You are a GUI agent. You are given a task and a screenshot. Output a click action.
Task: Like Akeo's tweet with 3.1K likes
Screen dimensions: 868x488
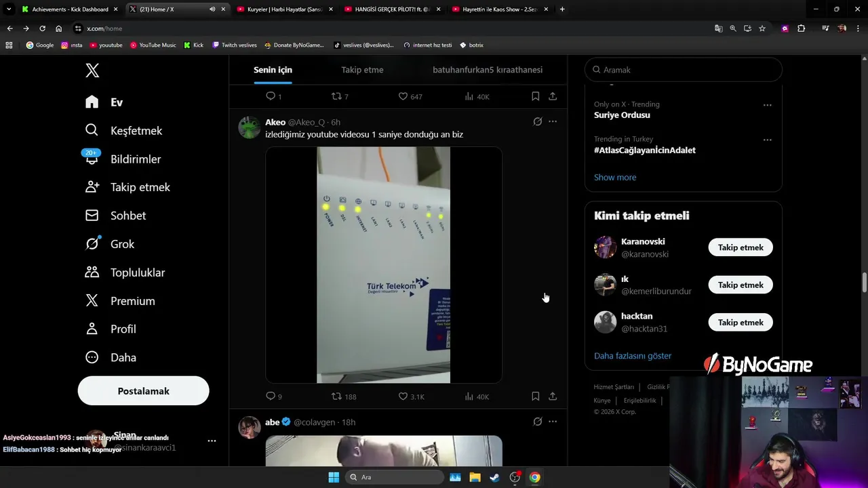tap(411, 396)
